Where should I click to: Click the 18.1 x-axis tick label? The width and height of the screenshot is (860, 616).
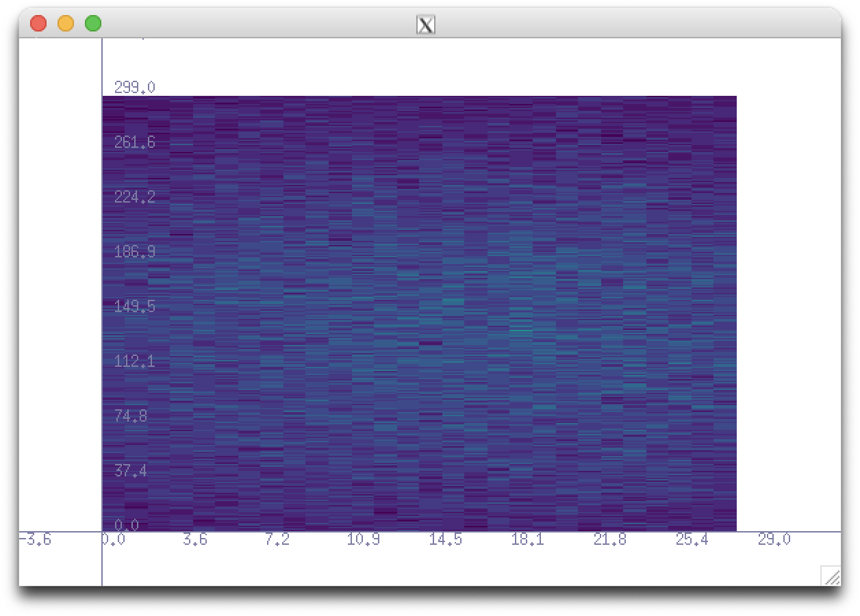coord(527,539)
